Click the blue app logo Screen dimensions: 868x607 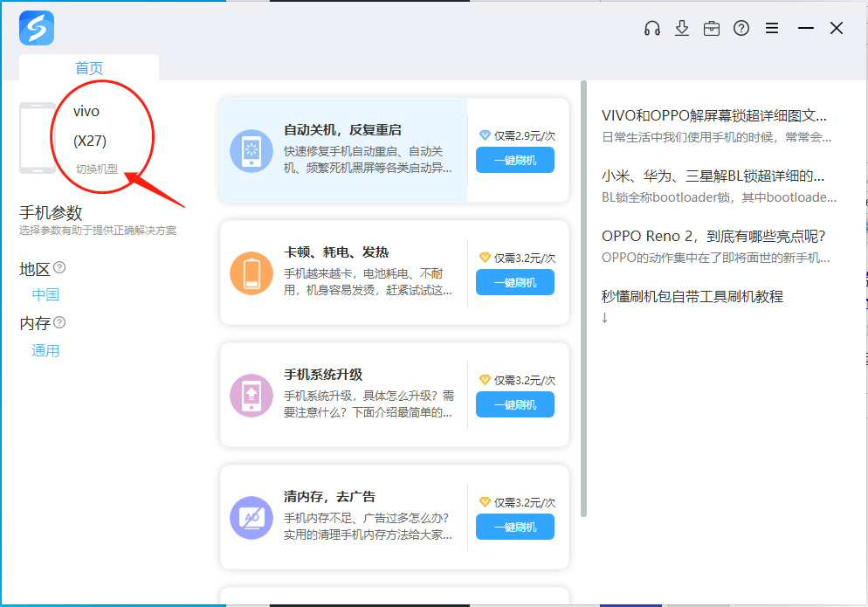(x=37, y=28)
